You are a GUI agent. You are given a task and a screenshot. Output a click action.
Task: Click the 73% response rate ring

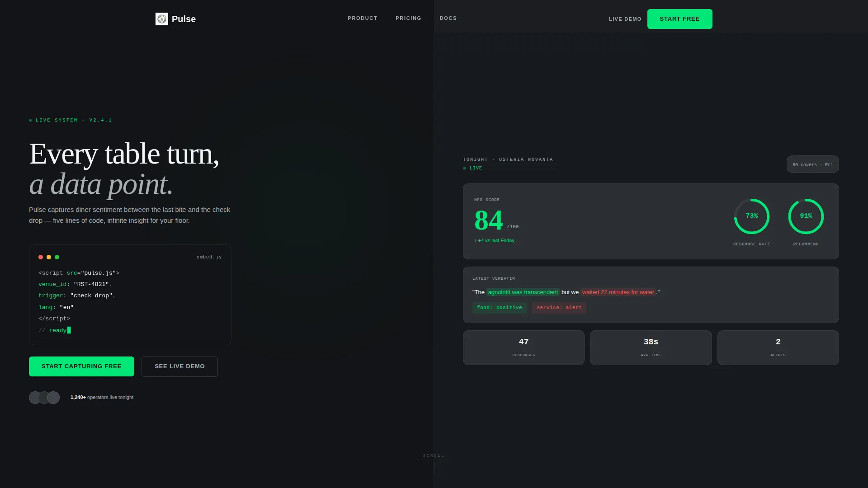[751, 216]
